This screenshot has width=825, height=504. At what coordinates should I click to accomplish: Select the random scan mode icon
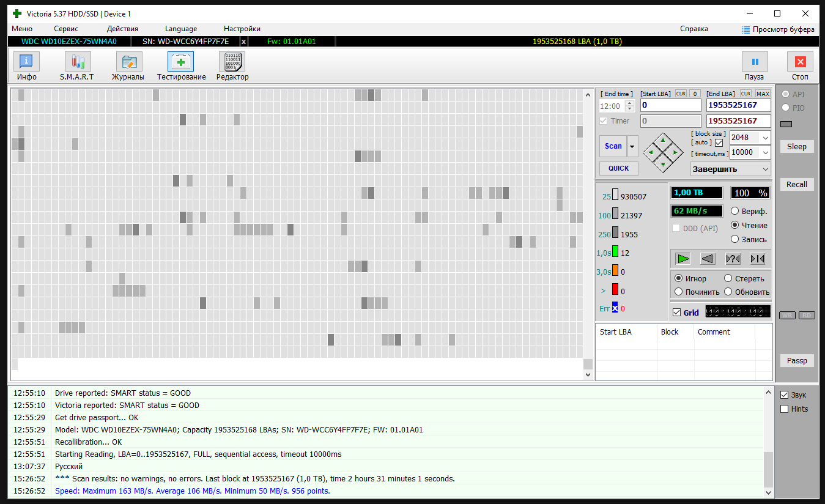[x=733, y=259]
